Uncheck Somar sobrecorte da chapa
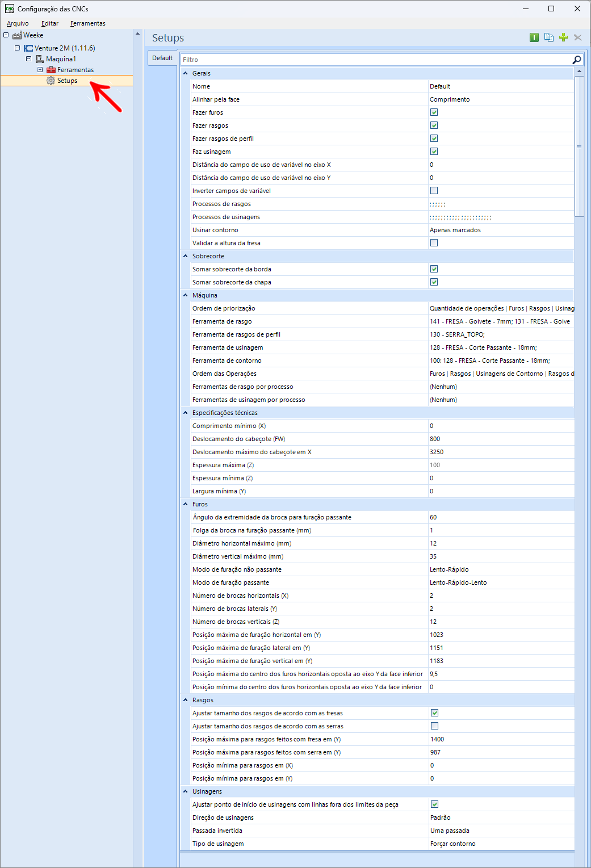This screenshot has width=591, height=868. [x=434, y=282]
